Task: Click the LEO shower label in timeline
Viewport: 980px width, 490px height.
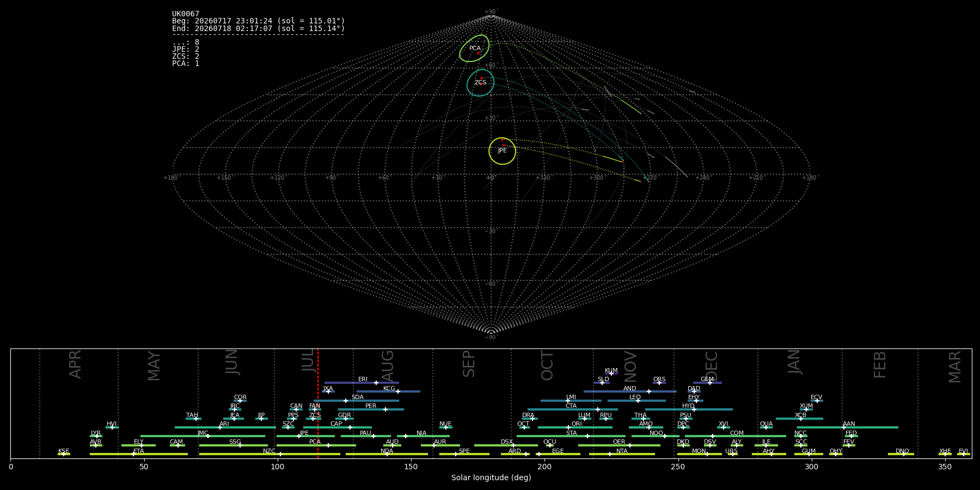Action: pyautogui.click(x=635, y=397)
